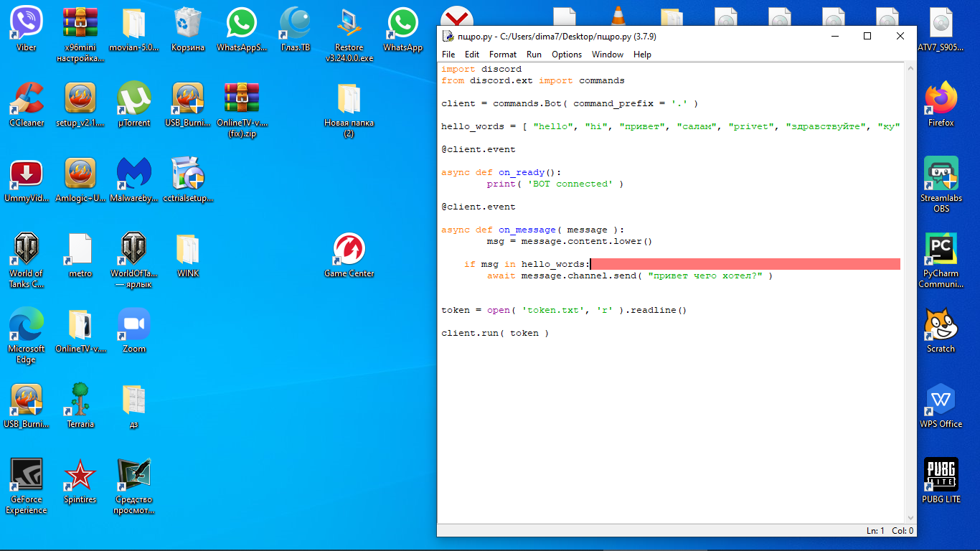The image size is (980, 551).
Task: Open the Edit menu in IDLE
Action: pos(472,55)
